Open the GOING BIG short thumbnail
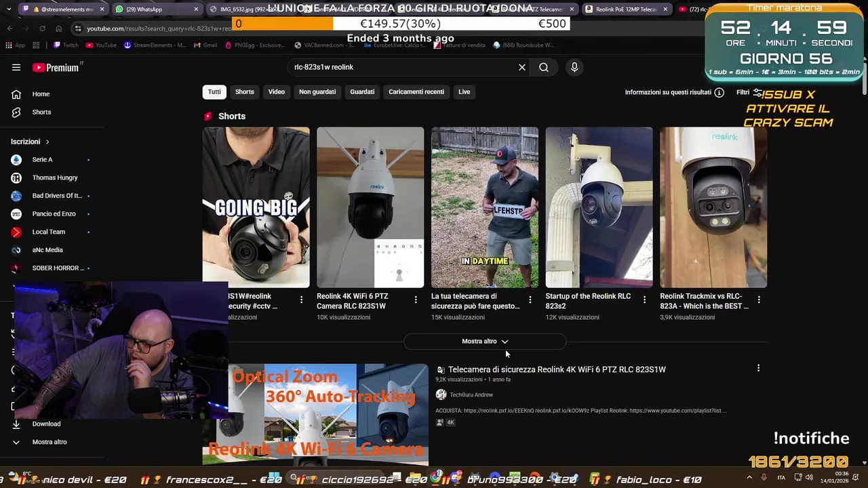The height and width of the screenshot is (488, 868). 256,207
